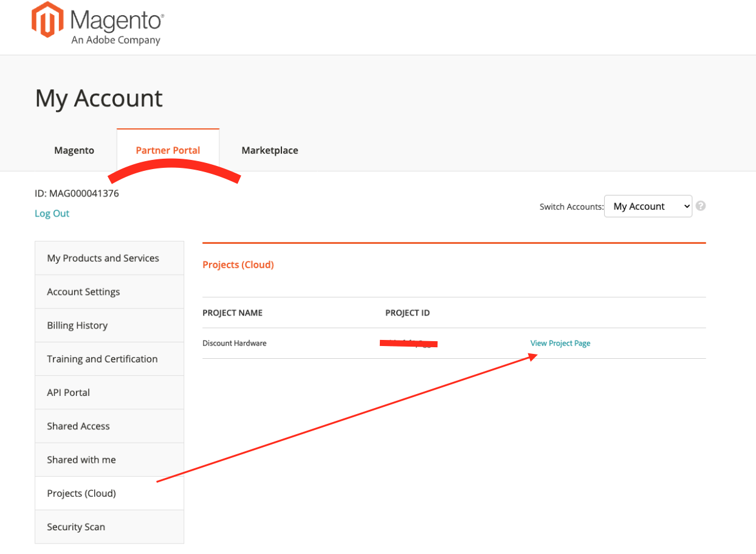Open the Security Scan section
756x554 pixels.
click(109, 527)
